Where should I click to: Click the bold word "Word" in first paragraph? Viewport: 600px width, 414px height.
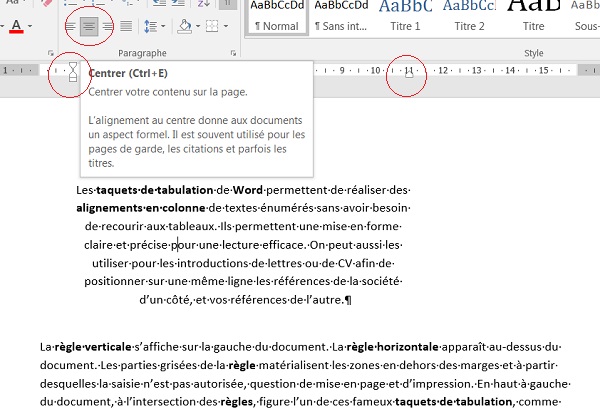coord(248,190)
